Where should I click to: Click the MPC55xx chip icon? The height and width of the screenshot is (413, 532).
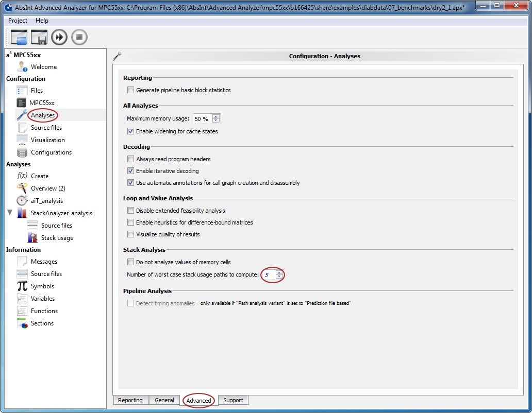(x=21, y=102)
